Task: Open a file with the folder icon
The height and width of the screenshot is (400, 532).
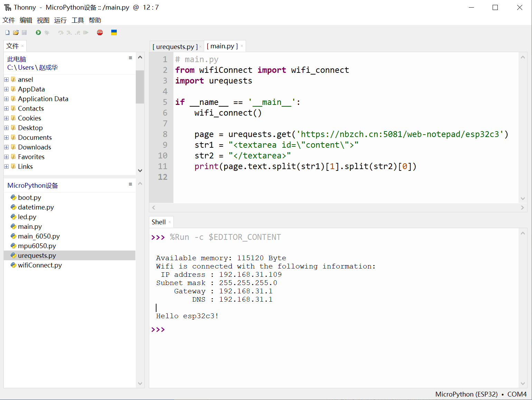Action: click(x=16, y=32)
